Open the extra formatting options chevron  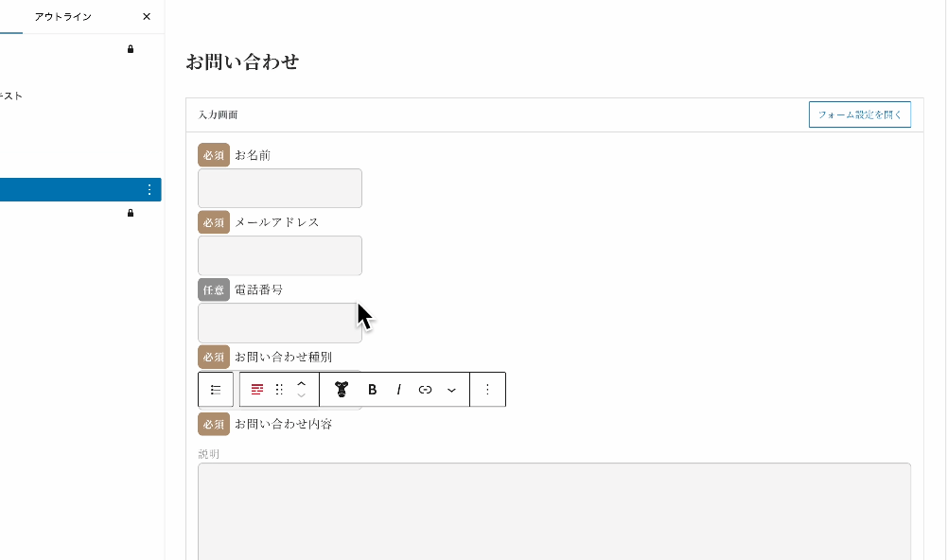pos(451,389)
